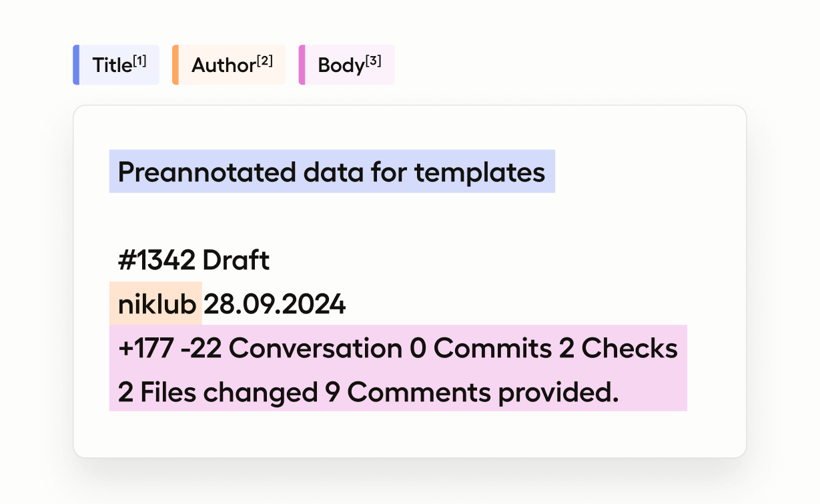Image resolution: width=820 pixels, height=504 pixels.
Task: Click the [1] hotkey superscript on Title
Action: [139, 61]
